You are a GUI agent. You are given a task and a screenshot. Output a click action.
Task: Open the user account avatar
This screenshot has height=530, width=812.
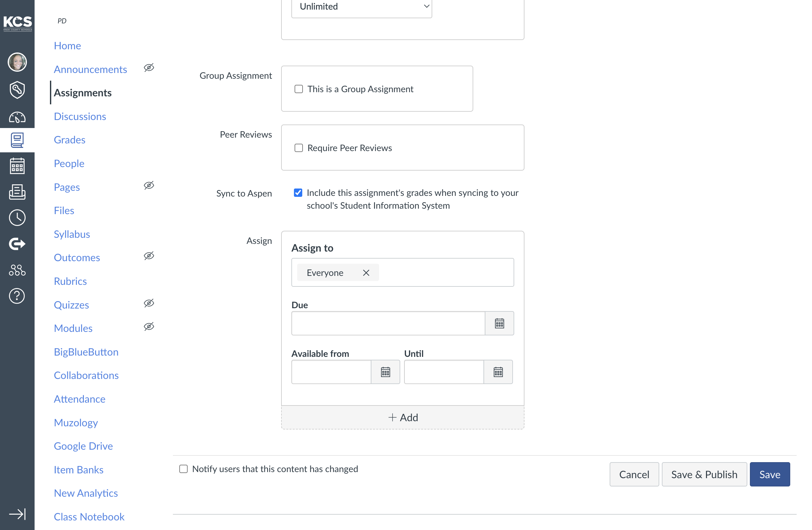pyautogui.click(x=17, y=62)
